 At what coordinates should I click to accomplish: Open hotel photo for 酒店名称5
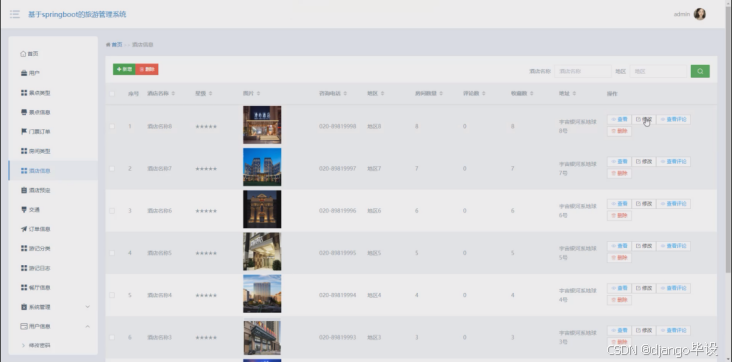point(262,251)
